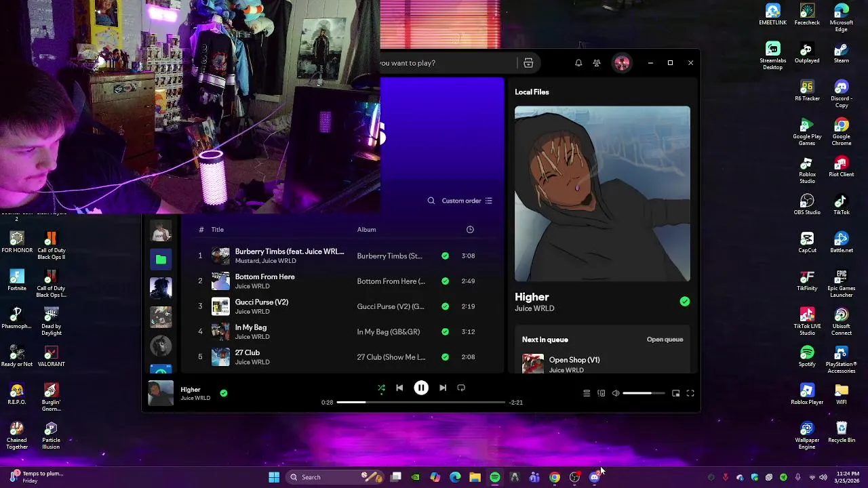Click large Higher album artwork
This screenshot has width=868, height=488.
[x=602, y=194]
